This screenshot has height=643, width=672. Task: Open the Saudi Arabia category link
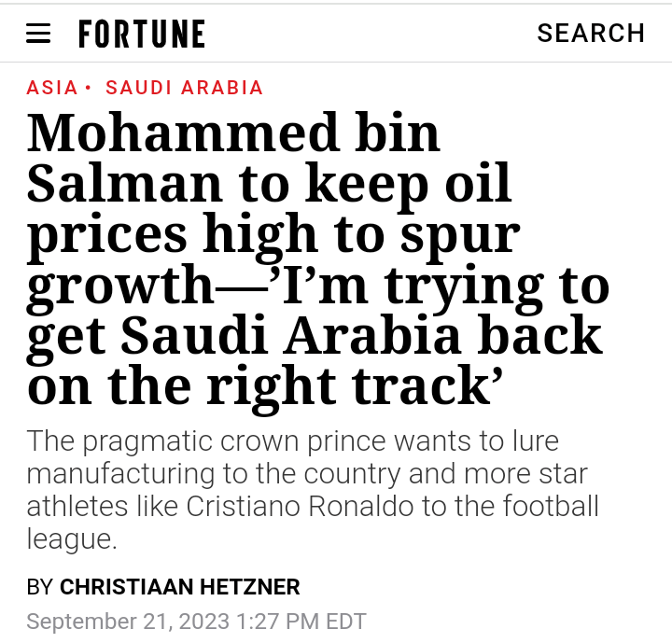click(x=185, y=88)
